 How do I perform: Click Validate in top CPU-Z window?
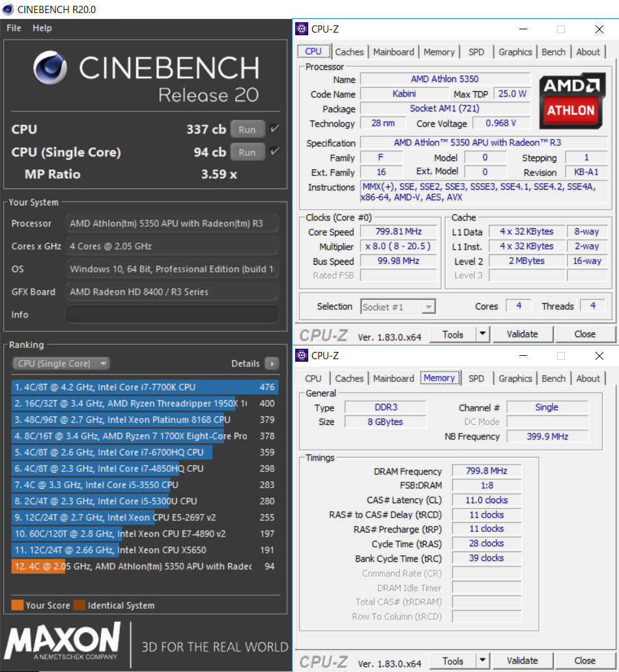tap(523, 334)
